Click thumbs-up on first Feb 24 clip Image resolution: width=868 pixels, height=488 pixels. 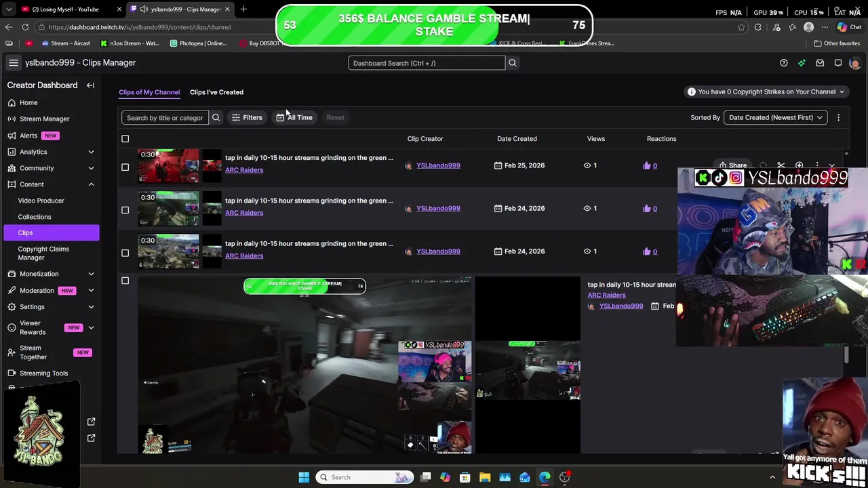tap(647, 208)
